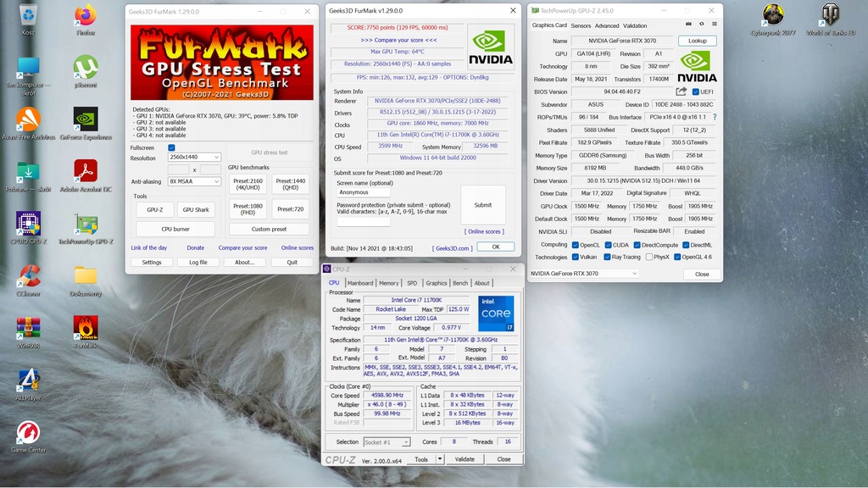Open GPU selection dropdown in GPU-Z
Viewport: 868px width, 488px height.
(x=584, y=274)
